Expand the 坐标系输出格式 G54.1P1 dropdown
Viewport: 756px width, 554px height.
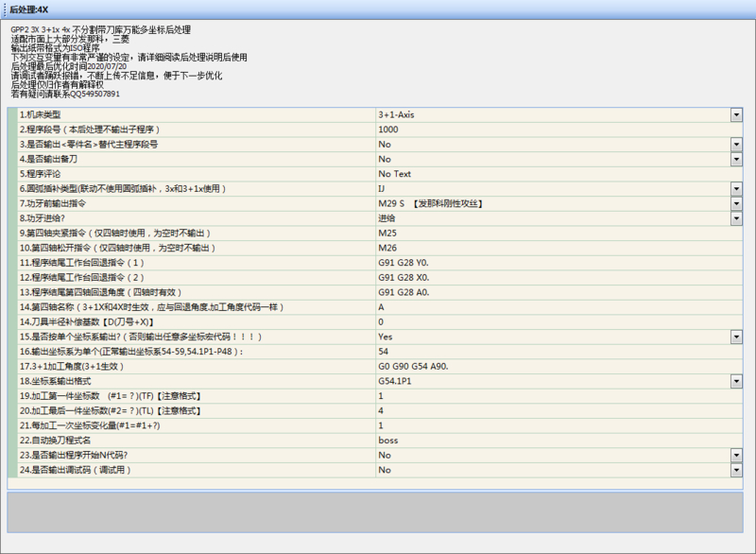click(736, 381)
